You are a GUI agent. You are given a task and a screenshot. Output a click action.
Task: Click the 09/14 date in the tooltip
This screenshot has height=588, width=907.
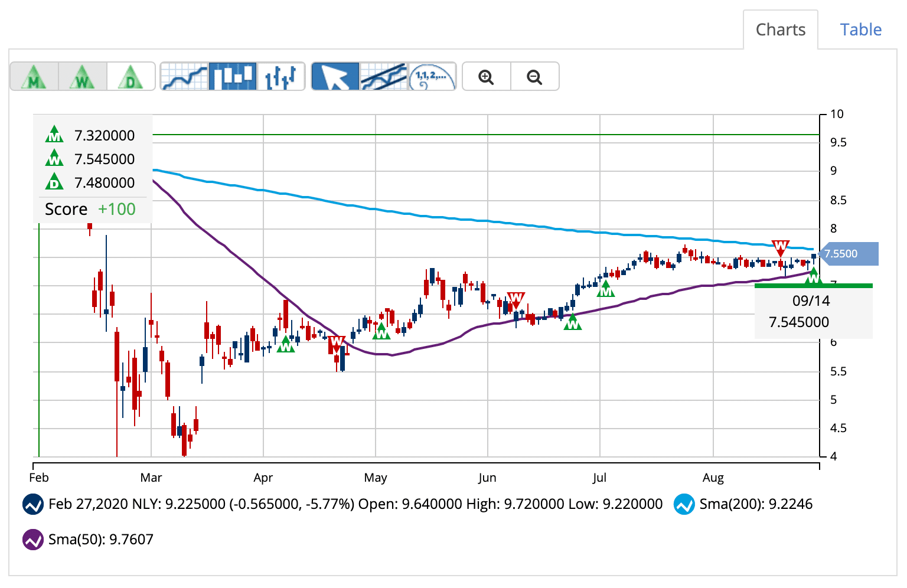click(x=811, y=301)
